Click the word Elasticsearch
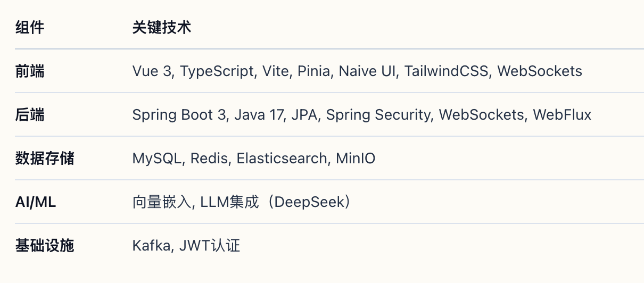644x283 pixels. 282,159
